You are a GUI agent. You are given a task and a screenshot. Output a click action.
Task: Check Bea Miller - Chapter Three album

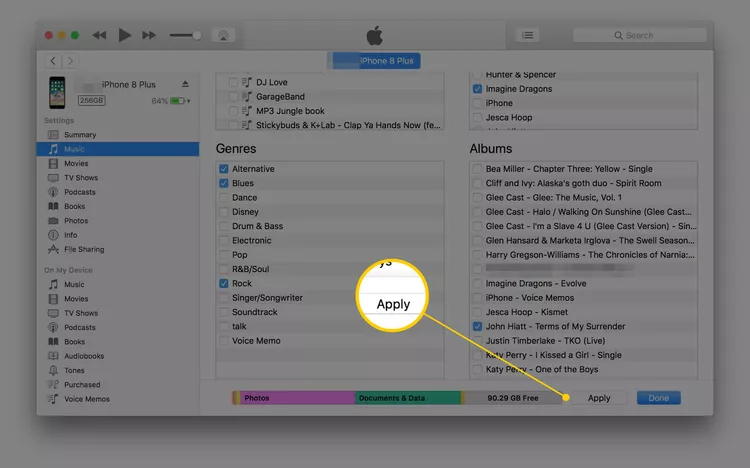point(477,169)
